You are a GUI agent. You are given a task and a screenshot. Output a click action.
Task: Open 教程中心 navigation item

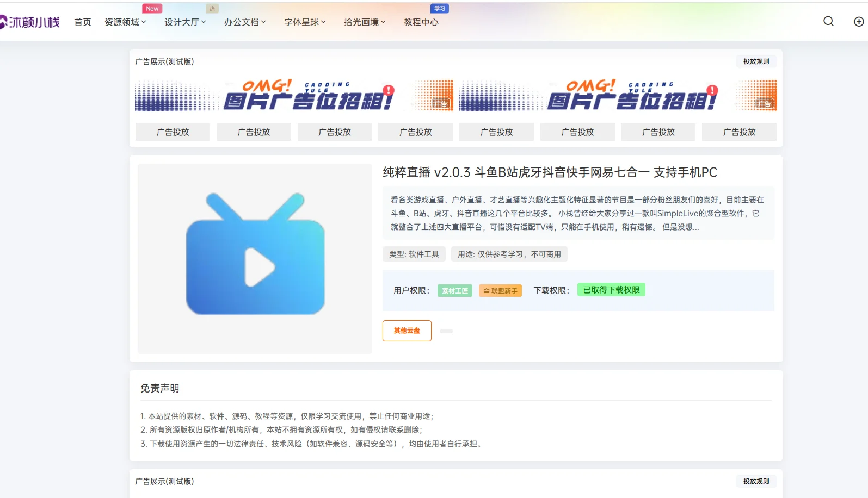coord(421,22)
